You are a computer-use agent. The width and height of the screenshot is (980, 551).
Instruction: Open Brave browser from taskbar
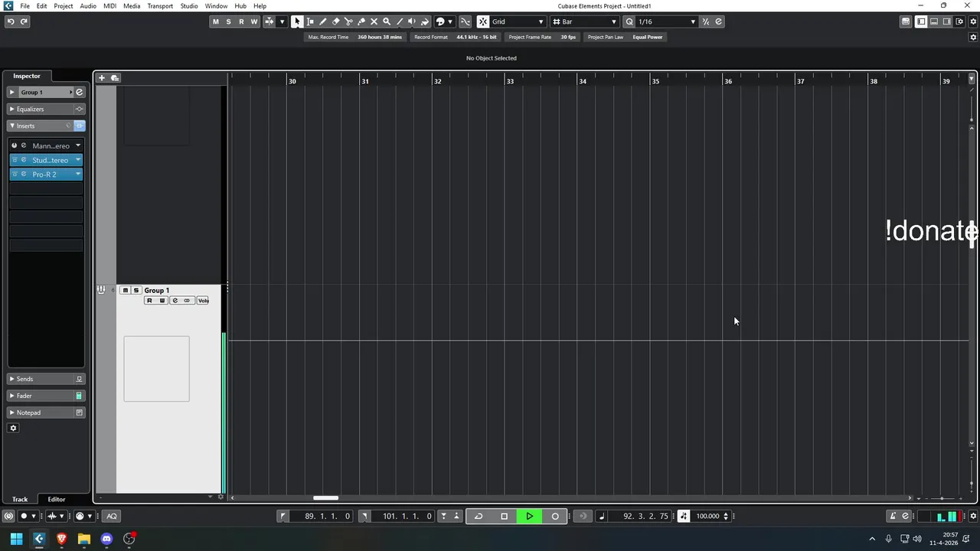61,539
